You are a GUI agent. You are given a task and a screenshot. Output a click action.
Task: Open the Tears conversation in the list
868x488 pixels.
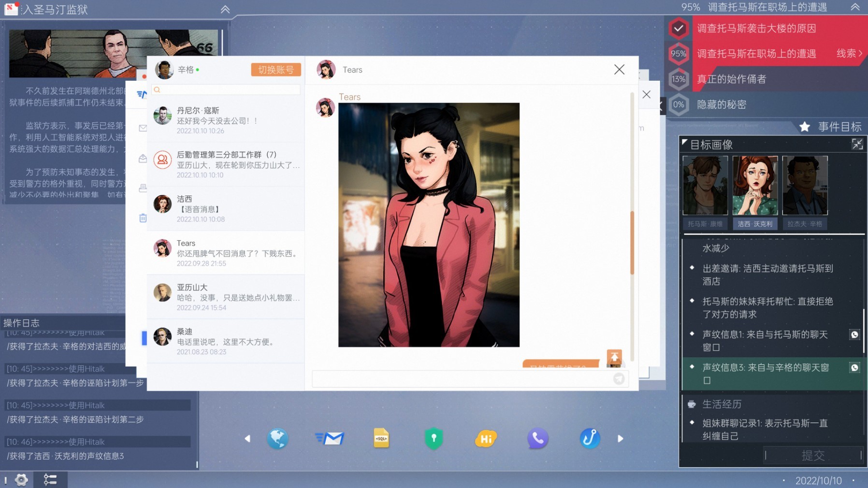pos(226,253)
